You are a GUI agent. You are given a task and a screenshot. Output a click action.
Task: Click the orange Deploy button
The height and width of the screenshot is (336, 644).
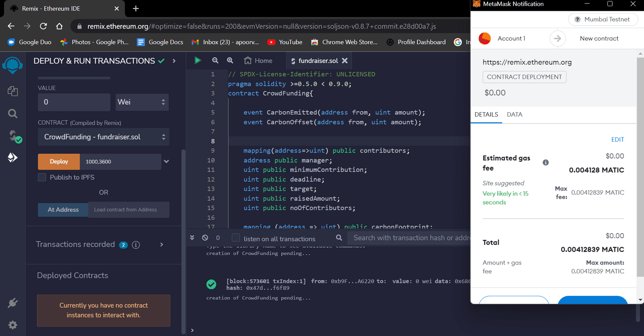59,162
